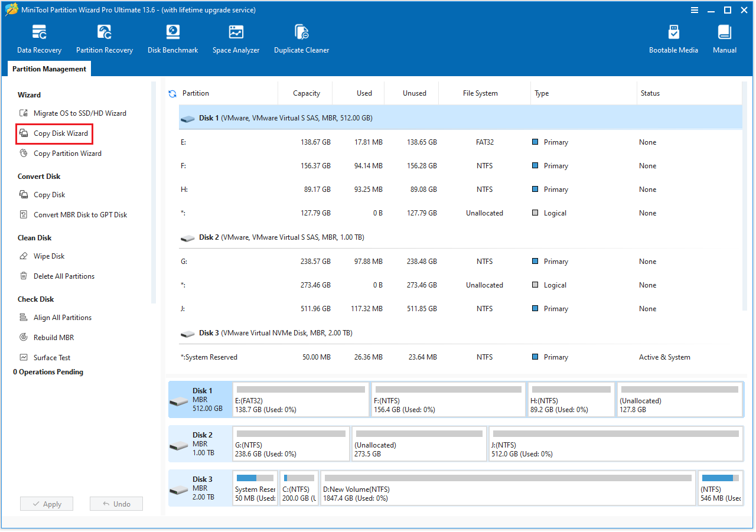The width and height of the screenshot is (756, 532).
Task: Sort by the Capacity column header
Action: [x=306, y=93]
